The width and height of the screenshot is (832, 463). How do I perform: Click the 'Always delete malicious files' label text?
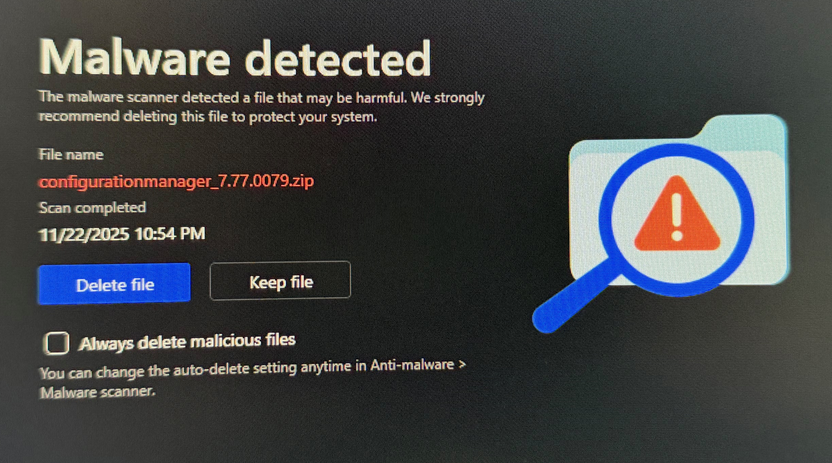coord(187,342)
